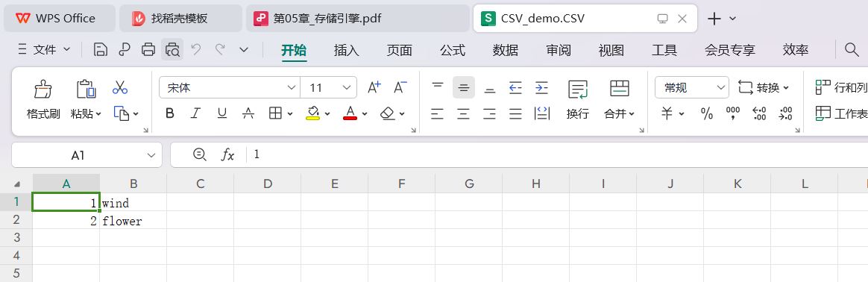Click the strikethrough text icon

248,113
